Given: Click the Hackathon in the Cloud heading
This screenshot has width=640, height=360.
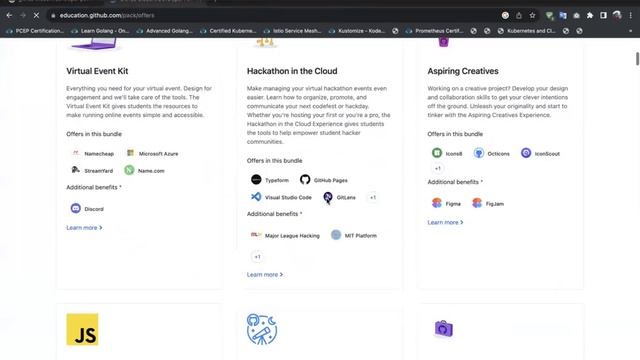Looking at the screenshot, I should (292, 71).
